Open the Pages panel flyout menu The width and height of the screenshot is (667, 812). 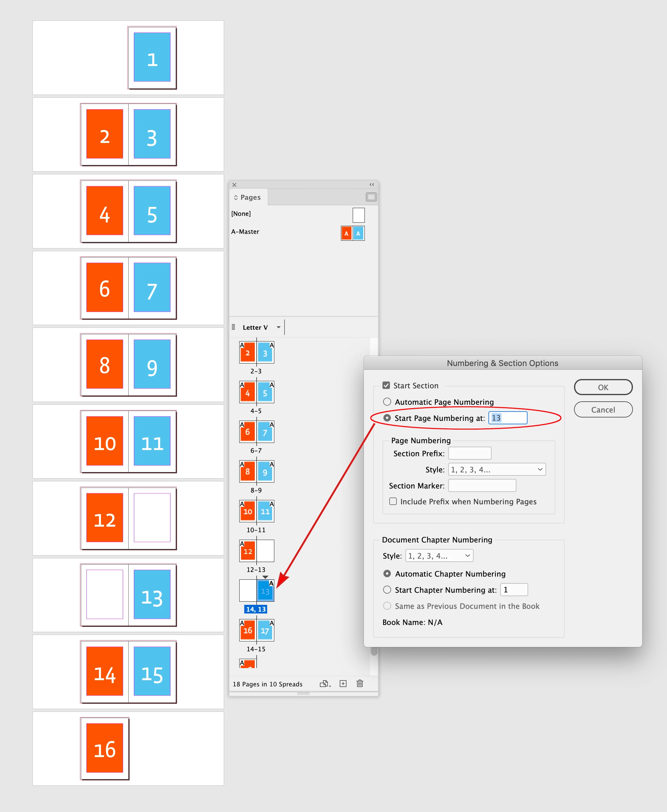tap(371, 197)
